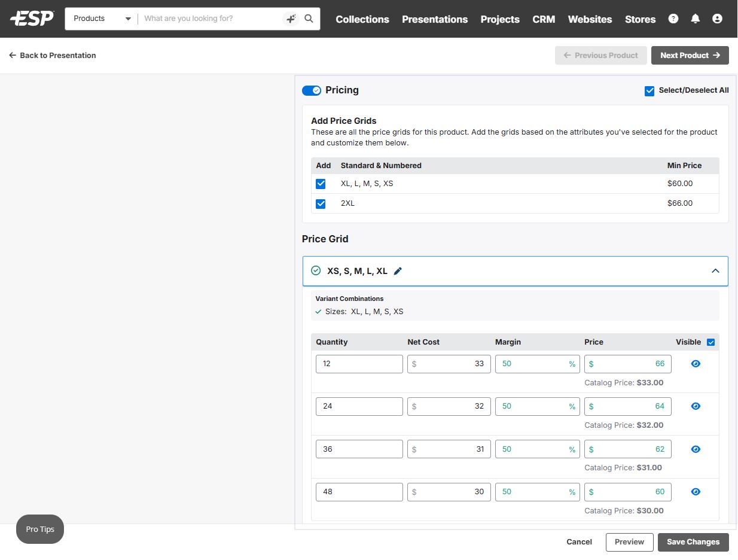This screenshot has width=738, height=560.
Task: Hide the quantity 12 price row
Action: click(x=696, y=364)
